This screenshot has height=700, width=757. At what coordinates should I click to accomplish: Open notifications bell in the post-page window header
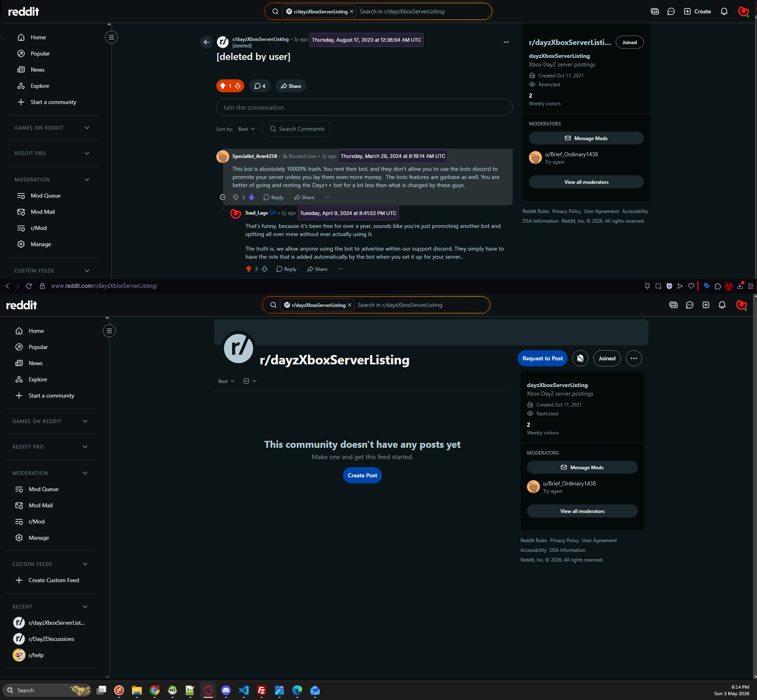point(724,11)
